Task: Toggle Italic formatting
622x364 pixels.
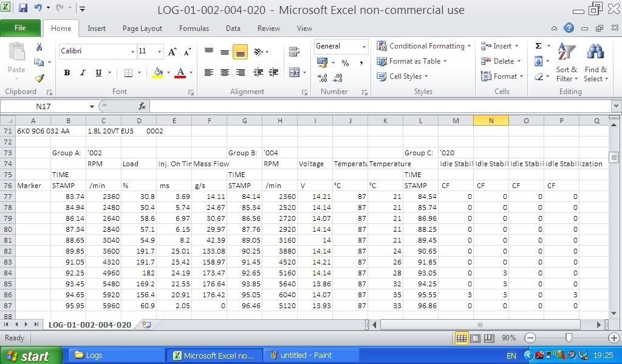Action: [x=83, y=73]
